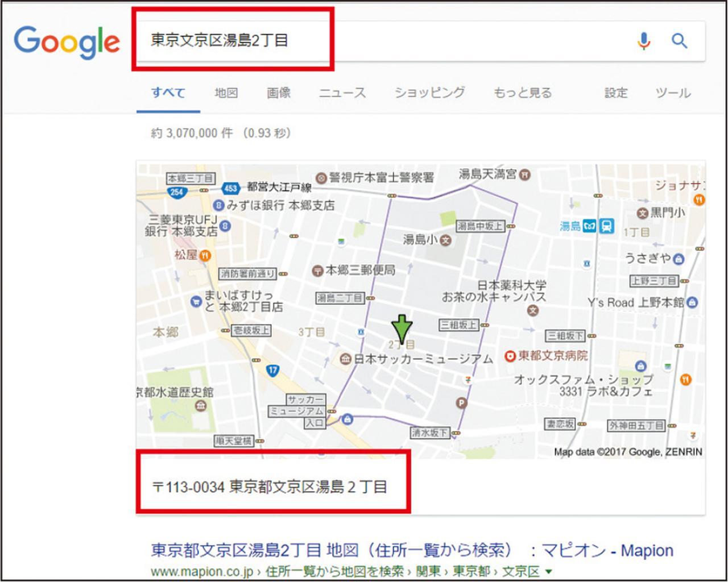The width and height of the screenshot is (728, 582).
Task: Open 設定 search settings
Action: click(616, 93)
